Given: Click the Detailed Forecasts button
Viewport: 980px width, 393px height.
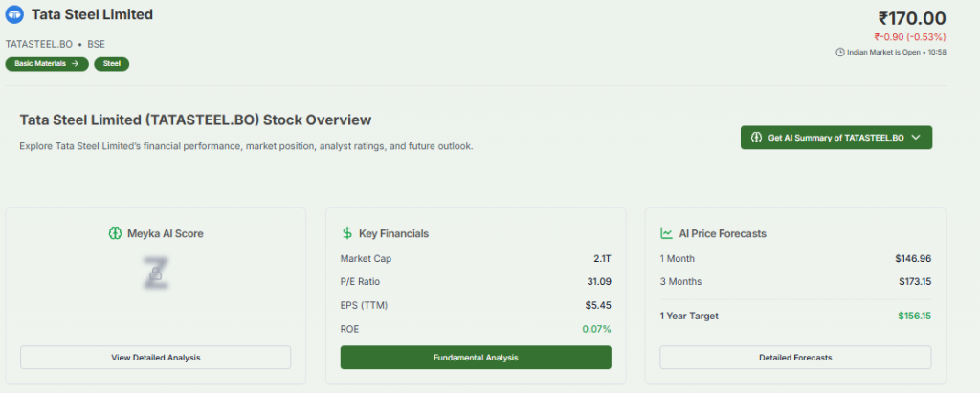Looking at the screenshot, I should (794, 358).
